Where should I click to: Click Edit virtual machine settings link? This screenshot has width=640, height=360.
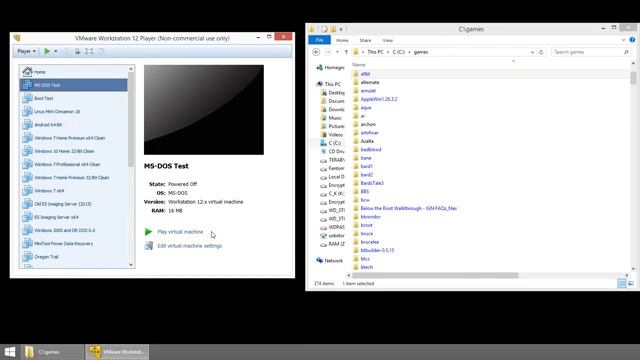[x=189, y=246]
